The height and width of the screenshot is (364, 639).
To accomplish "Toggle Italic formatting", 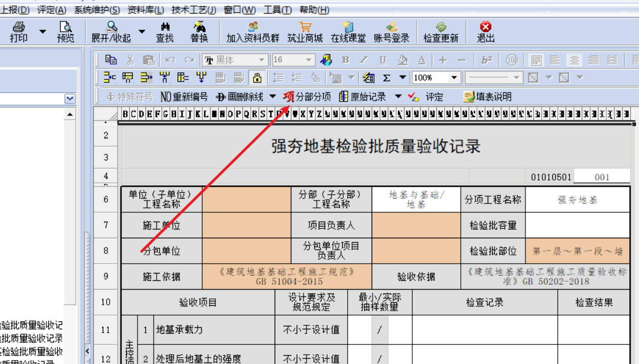I will [x=364, y=60].
